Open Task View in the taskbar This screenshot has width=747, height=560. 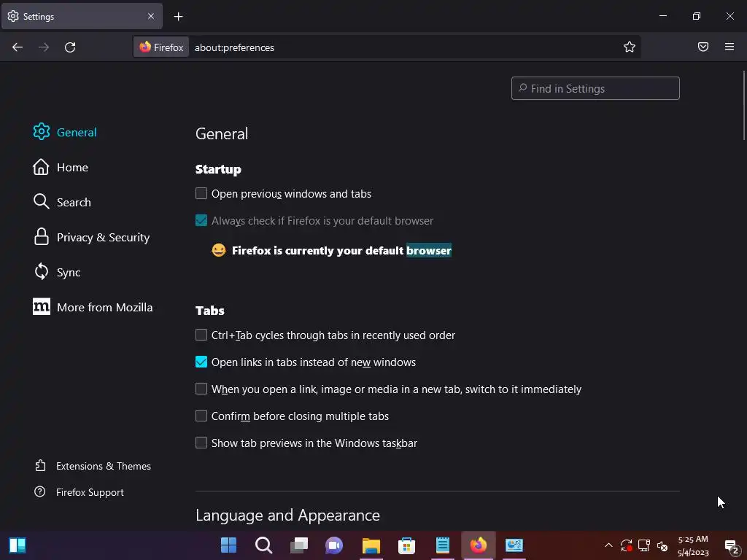(x=299, y=545)
